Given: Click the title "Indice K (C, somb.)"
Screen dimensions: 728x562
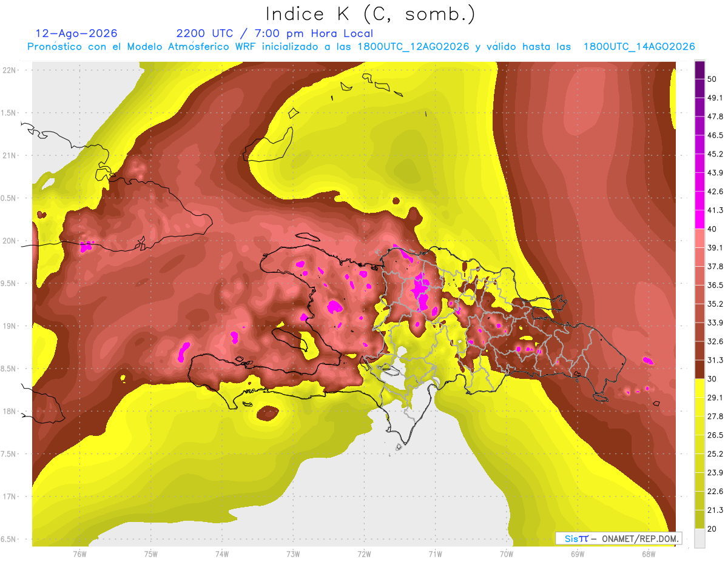Looking at the screenshot, I should click(371, 14).
